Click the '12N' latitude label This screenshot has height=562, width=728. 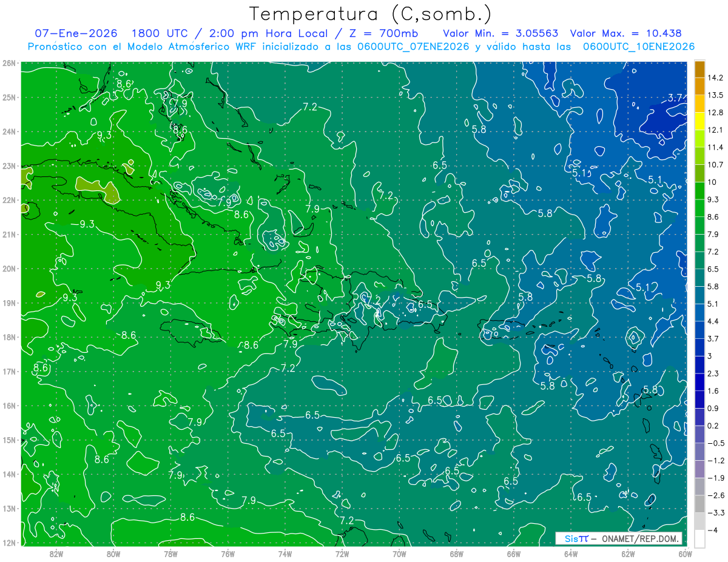point(8,543)
